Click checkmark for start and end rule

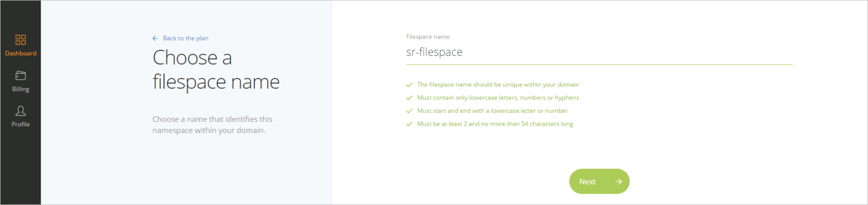pos(409,111)
